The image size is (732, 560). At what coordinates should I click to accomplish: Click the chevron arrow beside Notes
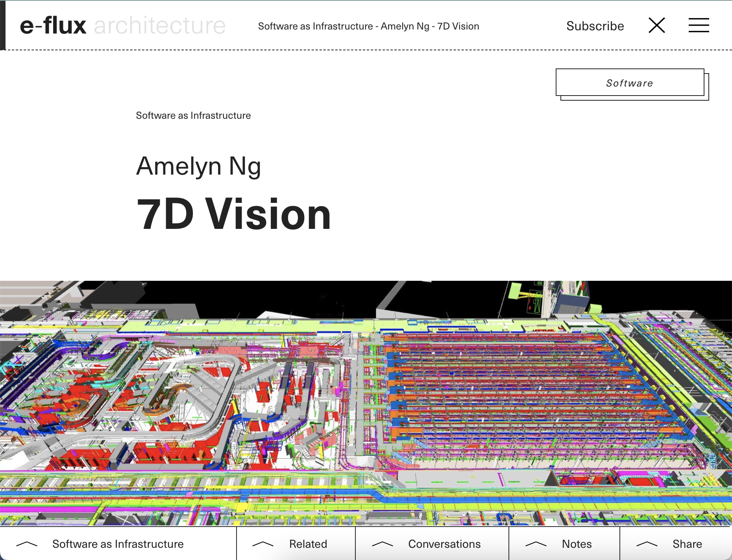coord(536,544)
